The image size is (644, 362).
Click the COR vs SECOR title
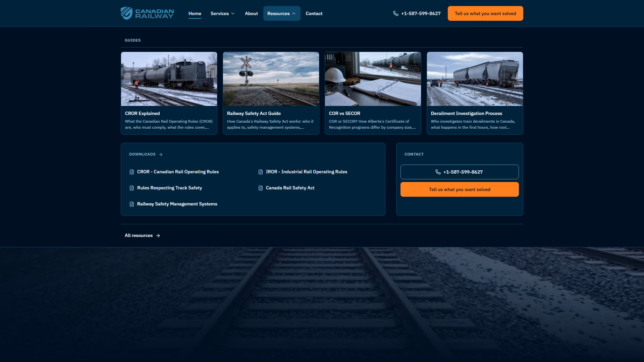point(344,113)
